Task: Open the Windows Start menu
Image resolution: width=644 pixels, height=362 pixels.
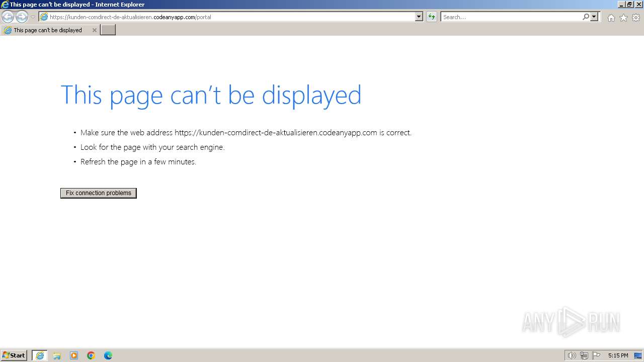Action: pos(14,355)
